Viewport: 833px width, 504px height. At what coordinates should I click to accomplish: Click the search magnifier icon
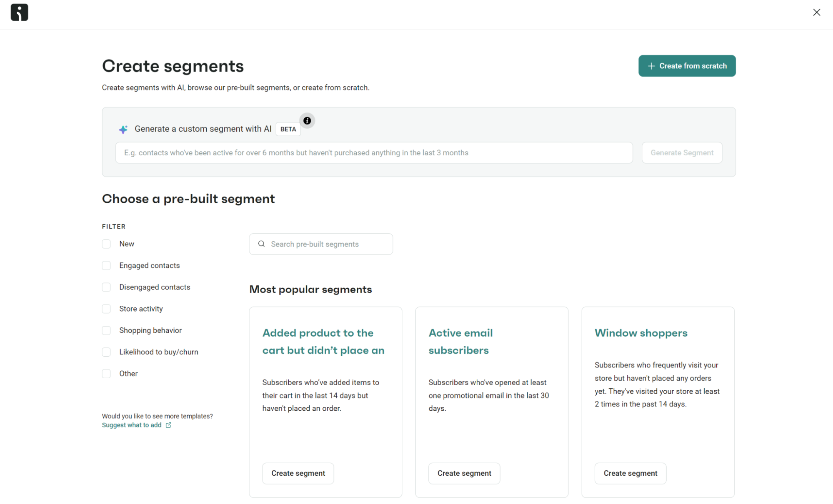[x=261, y=244]
